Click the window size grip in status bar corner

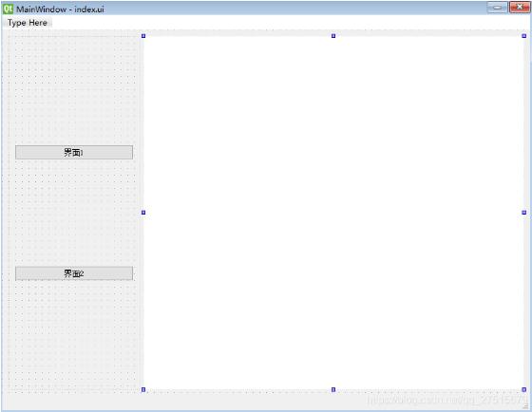click(x=526, y=405)
